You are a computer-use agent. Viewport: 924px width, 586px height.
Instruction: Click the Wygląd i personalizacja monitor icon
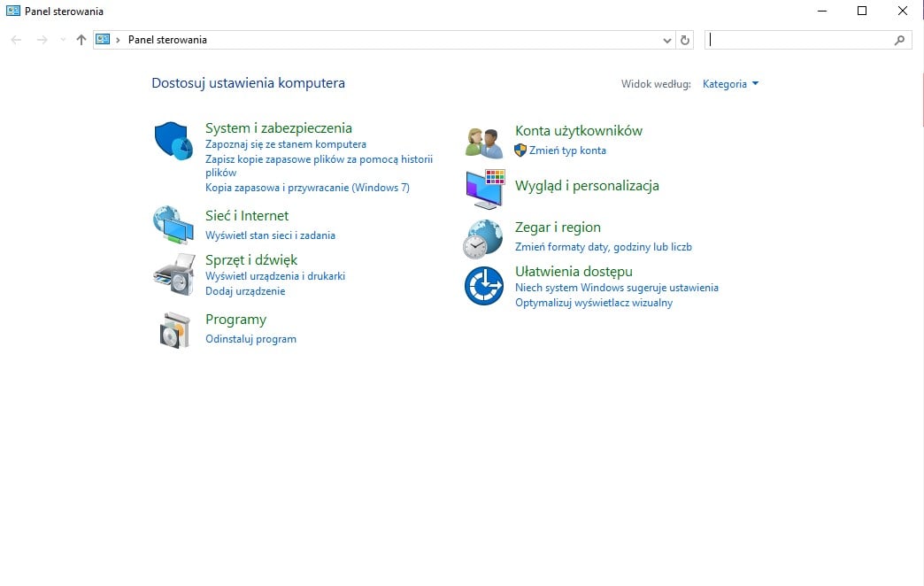coord(483,189)
